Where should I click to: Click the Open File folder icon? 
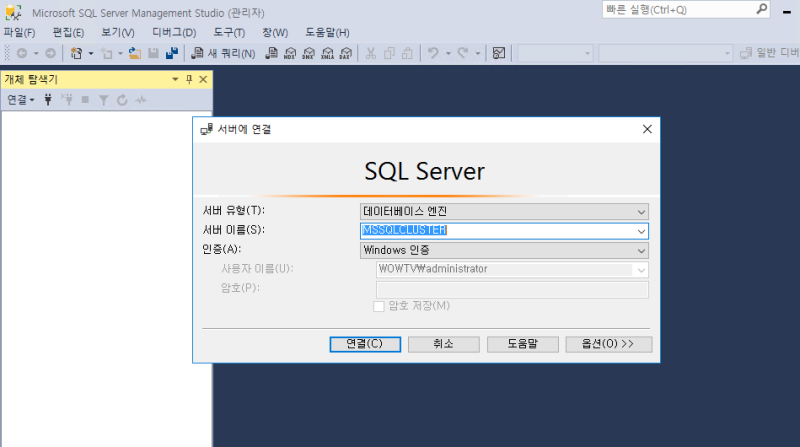135,53
